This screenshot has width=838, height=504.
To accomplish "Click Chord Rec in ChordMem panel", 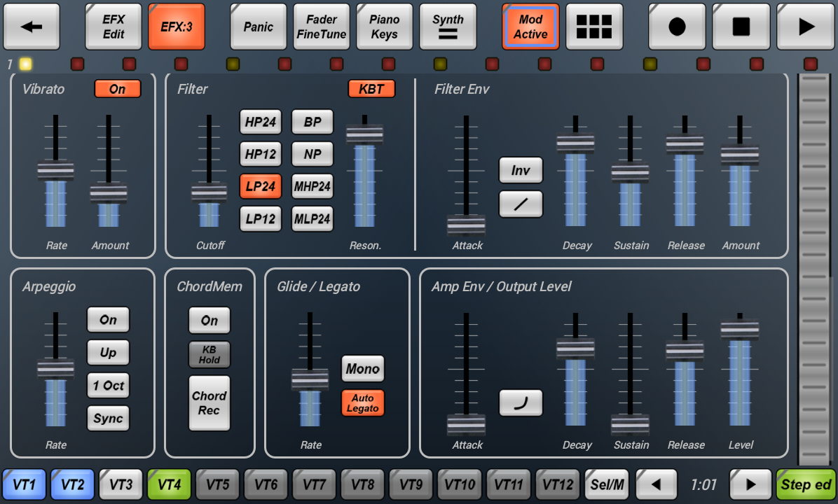I will [208, 402].
